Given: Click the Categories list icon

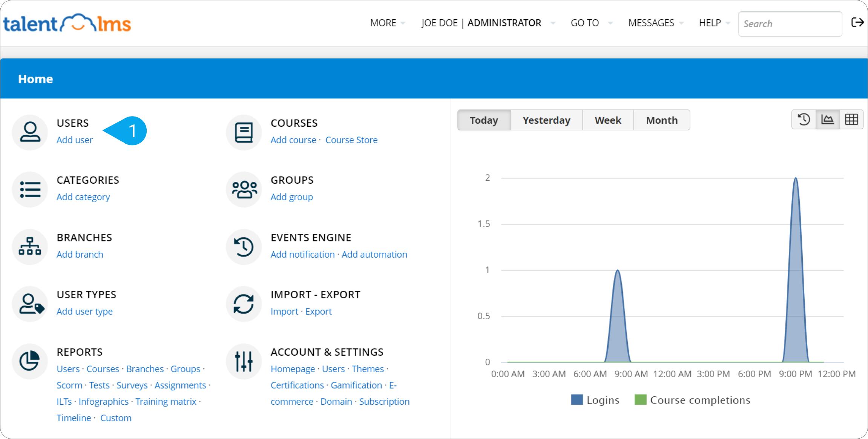Looking at the screenshot, I should point(30,189).
